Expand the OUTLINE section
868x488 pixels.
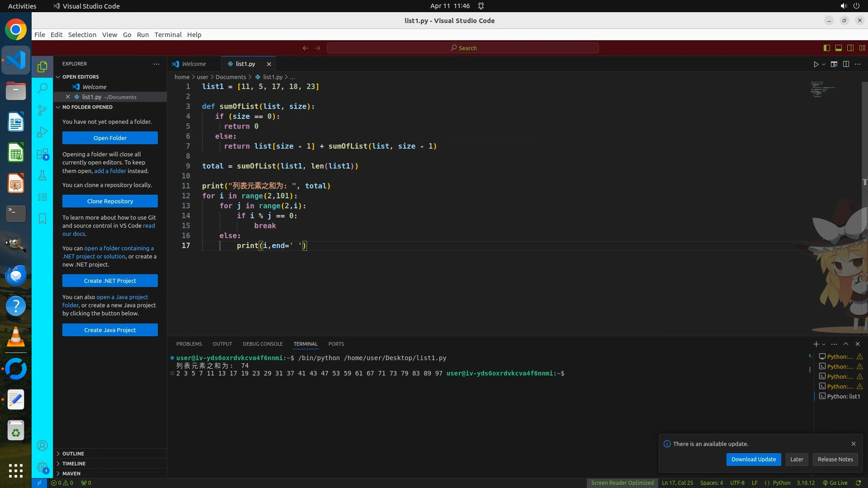click(73, 453)
